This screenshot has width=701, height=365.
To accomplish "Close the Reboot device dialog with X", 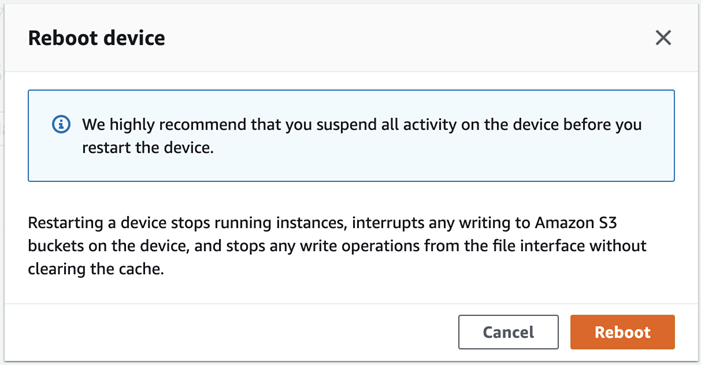I will coord(663,38).
